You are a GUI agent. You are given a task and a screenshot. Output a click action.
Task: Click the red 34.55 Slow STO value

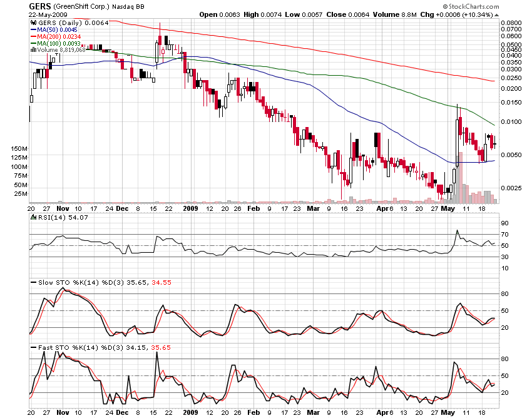point(161,282)
